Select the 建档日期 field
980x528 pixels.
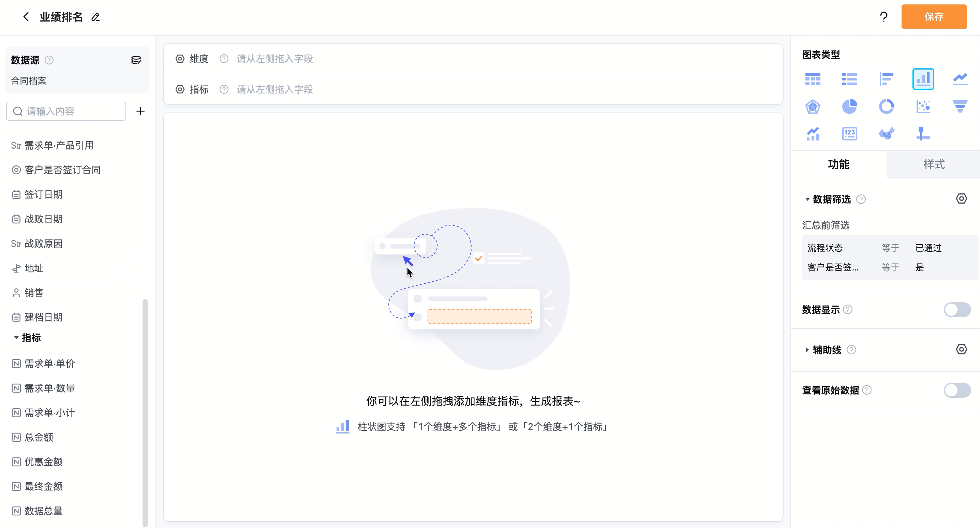coord(37,317)
